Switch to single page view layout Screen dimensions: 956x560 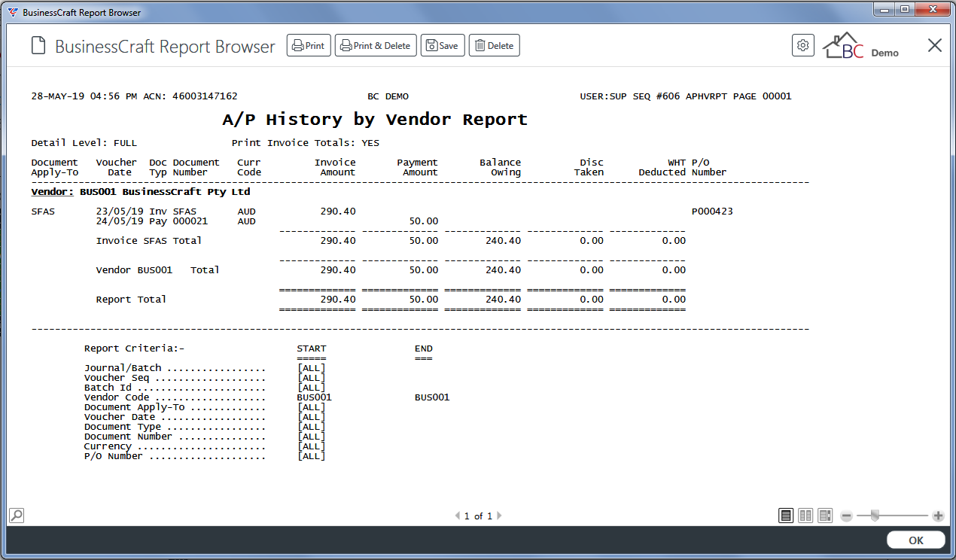[786, 516]
